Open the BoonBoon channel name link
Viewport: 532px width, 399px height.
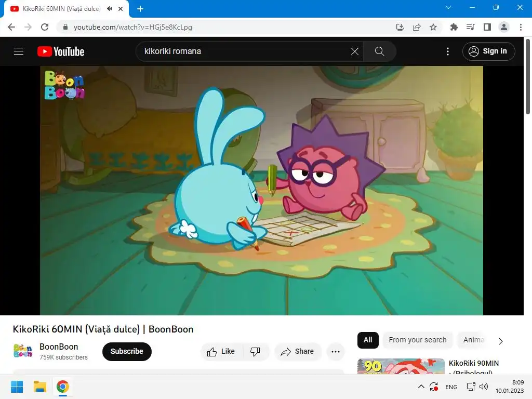tap(59, 347)
